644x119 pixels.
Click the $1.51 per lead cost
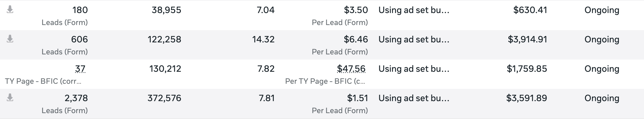[x=357, y=98]
